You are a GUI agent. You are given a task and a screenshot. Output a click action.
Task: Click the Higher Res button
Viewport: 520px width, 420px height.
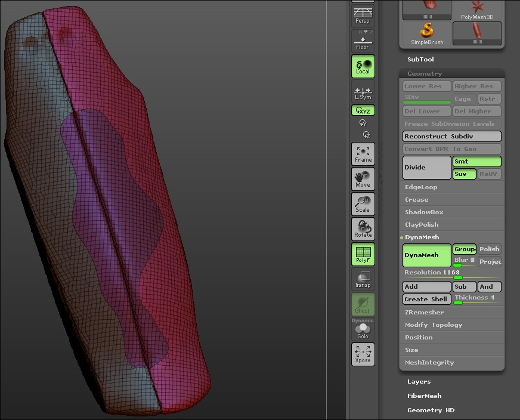pos(477,87)
